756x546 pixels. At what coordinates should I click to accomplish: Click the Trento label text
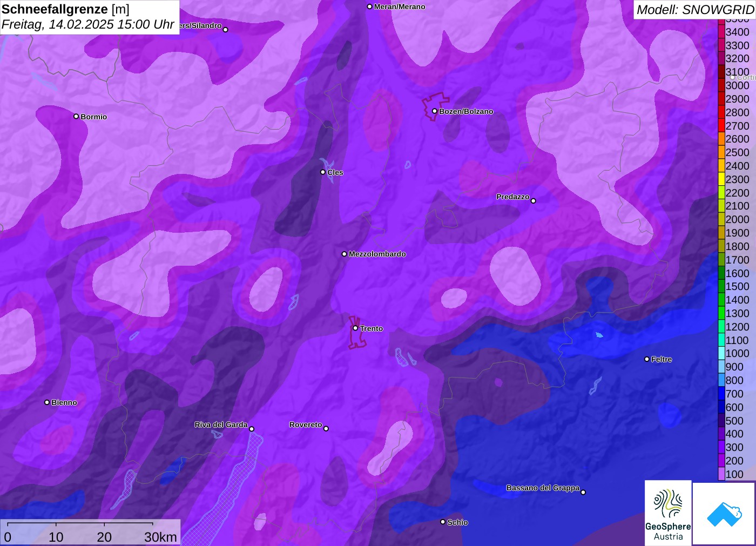pos(372,328)
